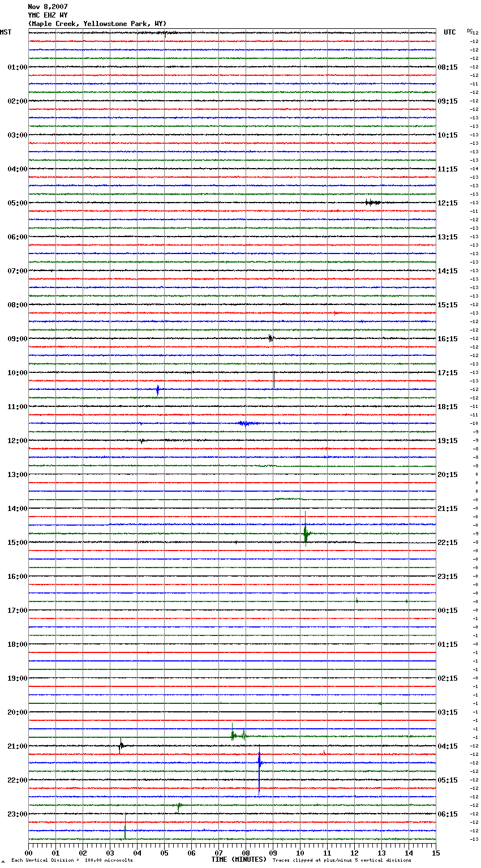The width and height of the screenshot is (481, 868).
Task: Click 'Each Vertical Division = 100.00 microvolts' note
Action: [72, 861]
